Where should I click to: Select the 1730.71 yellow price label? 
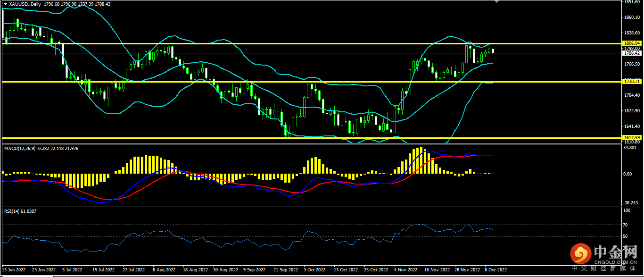point(630,82)
